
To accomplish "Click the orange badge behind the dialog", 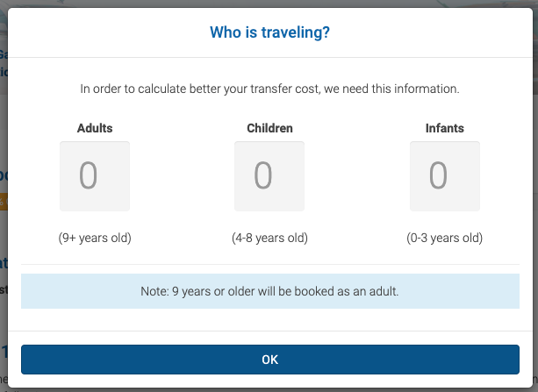I will point(4,203).
